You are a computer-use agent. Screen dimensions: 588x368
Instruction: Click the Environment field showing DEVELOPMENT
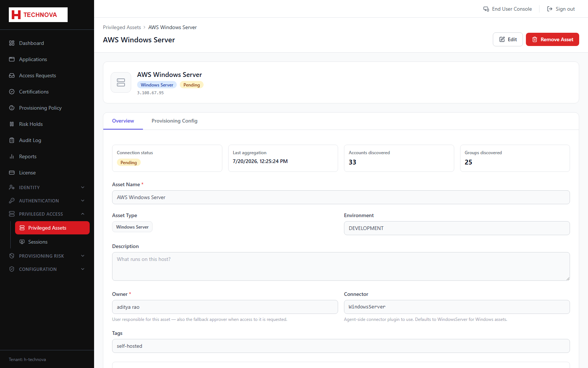pos(457,228)
